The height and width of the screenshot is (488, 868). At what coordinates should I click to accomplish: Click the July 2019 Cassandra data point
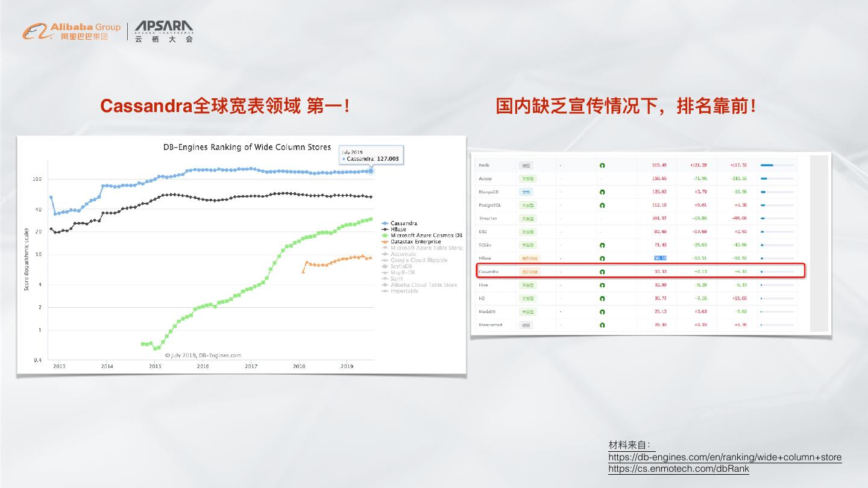tap(371, 171)
